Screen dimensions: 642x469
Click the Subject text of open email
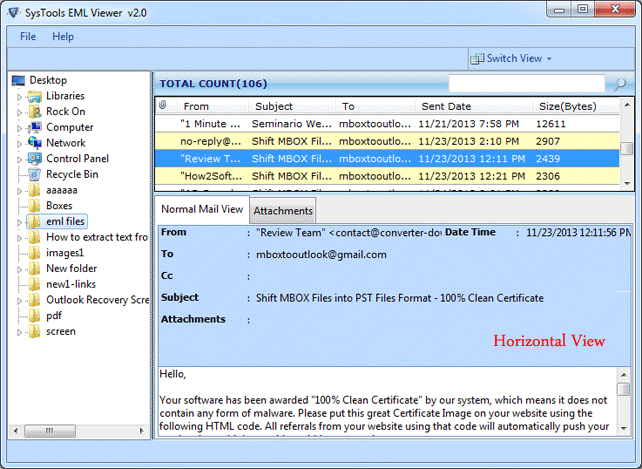[x=400, y=298]
